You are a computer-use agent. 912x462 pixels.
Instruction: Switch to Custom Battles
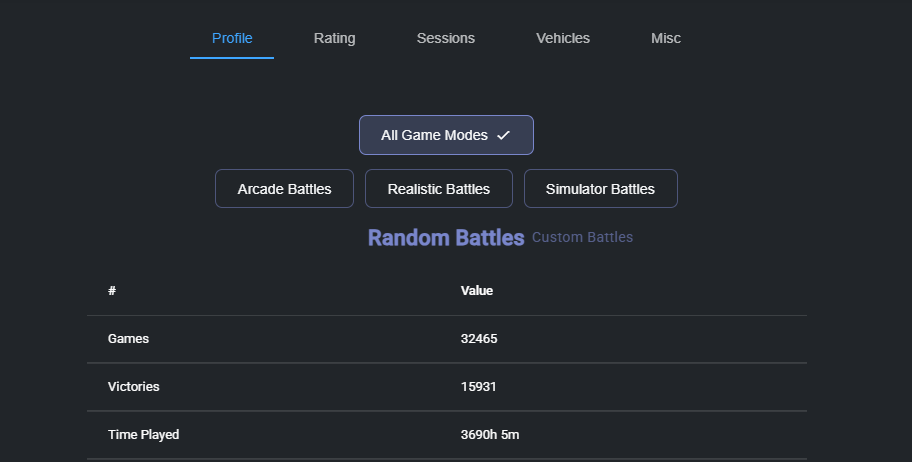pos(582,238)
